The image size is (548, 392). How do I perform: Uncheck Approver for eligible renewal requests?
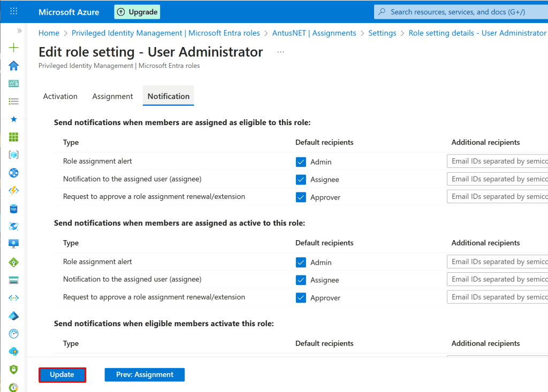coord(301,197)
